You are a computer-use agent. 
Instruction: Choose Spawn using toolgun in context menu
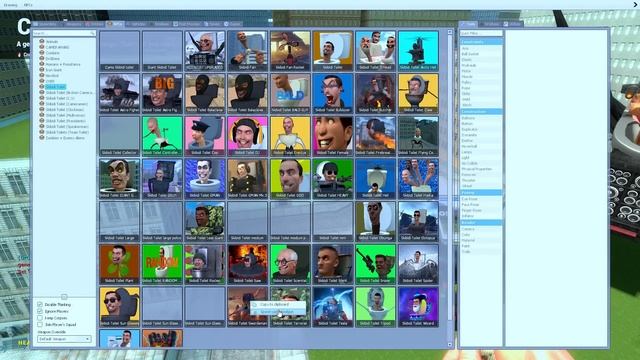(x=278, y=311)
